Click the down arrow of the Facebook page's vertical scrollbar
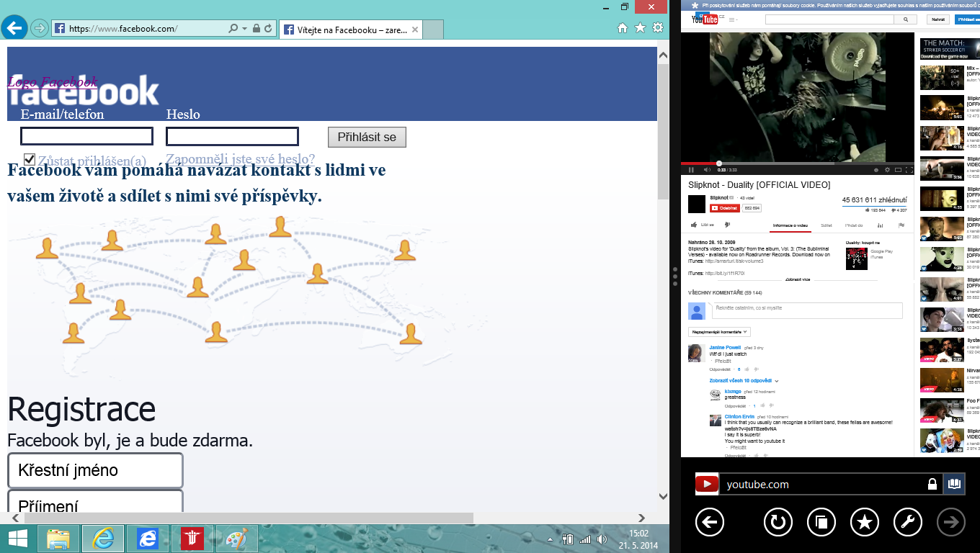The image size is (980, 553). [x=663, y=495]
